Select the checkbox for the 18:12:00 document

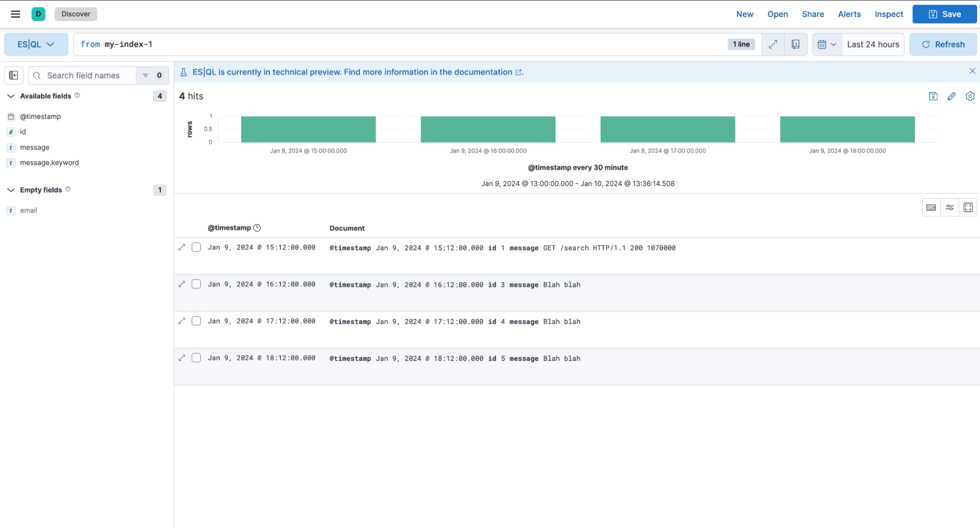click(196, 357)
